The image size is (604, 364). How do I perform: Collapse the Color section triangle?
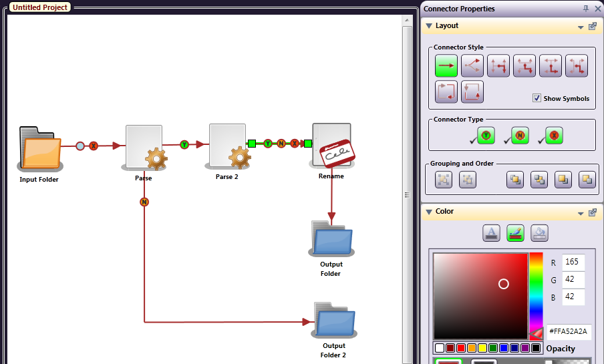[x=429, y=212]
